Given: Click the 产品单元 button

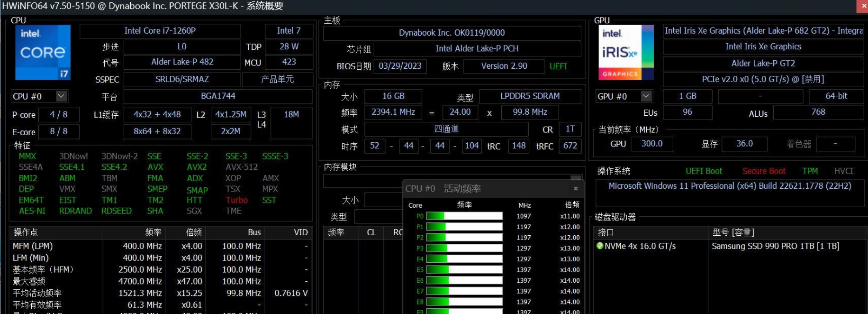Looking at the screenshot, I should (x=277, y=79).
